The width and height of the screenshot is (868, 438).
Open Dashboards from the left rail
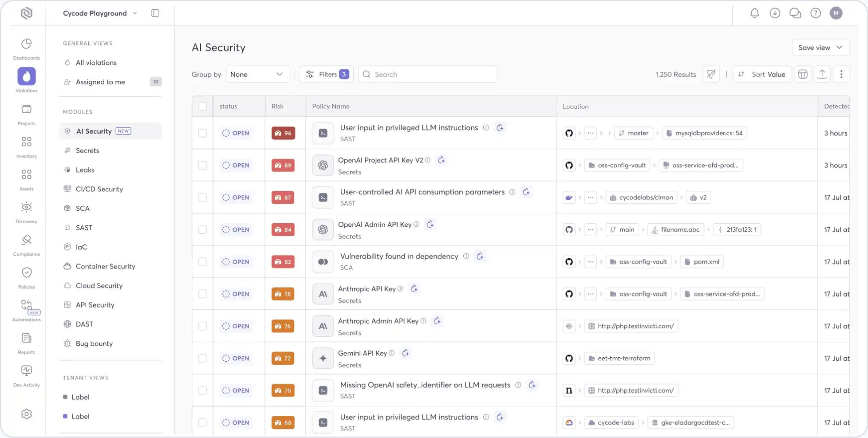(27, 48)
